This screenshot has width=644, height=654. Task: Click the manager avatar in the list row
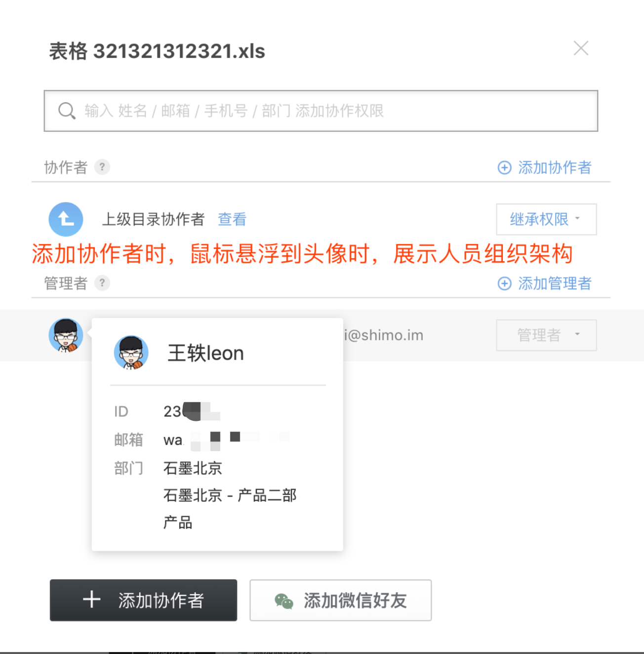pos(66,335)
